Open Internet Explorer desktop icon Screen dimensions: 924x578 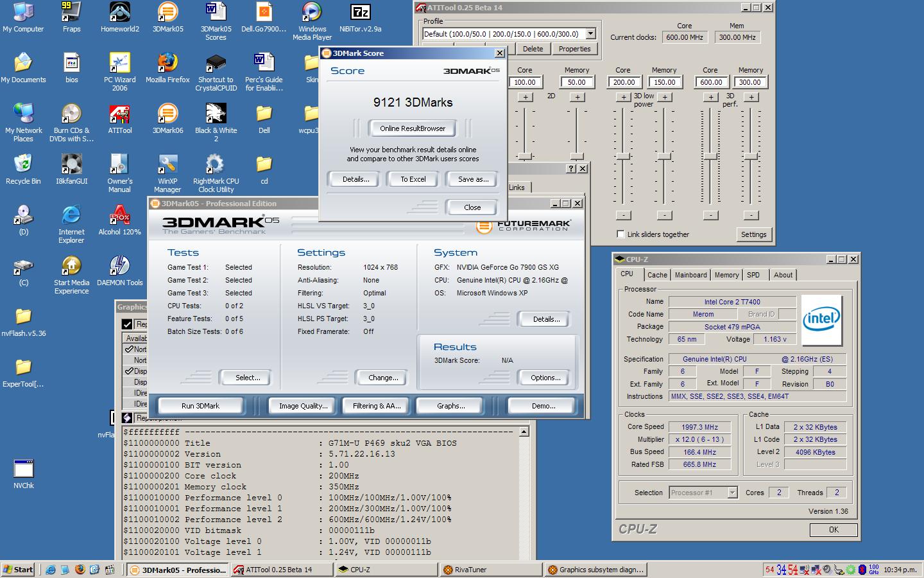click(x=71, y=223)
